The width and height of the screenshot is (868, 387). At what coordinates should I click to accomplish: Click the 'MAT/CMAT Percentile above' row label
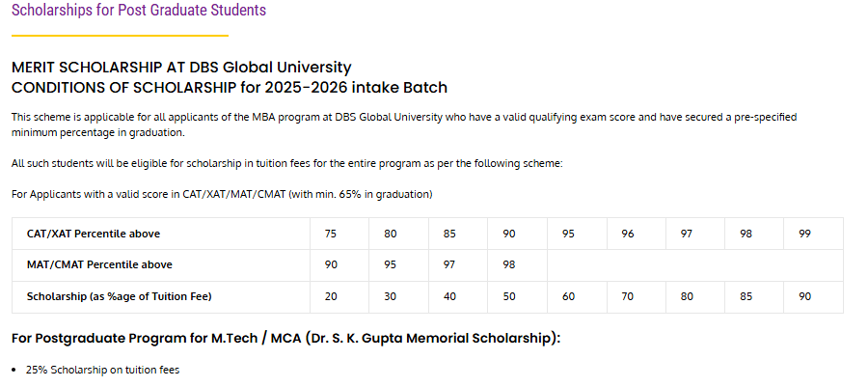click(x=99, y=264)
